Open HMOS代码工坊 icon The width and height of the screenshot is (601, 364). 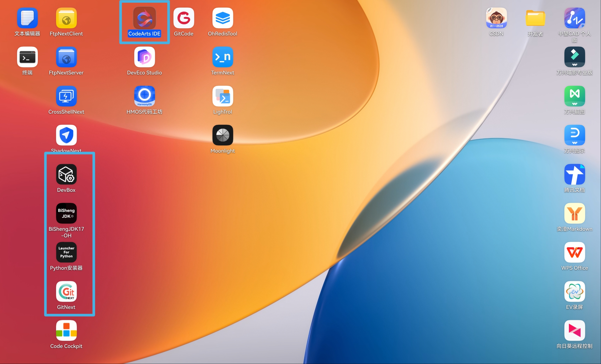point(144,96)
